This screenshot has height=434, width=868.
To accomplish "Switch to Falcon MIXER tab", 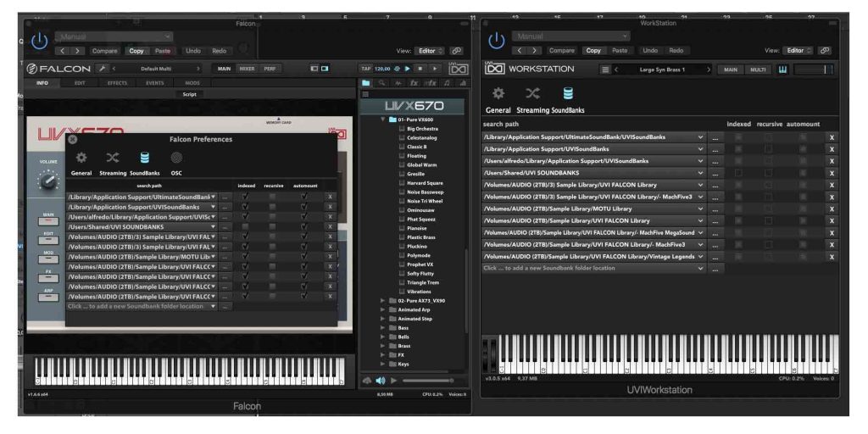I will click(x=247, y=68).
